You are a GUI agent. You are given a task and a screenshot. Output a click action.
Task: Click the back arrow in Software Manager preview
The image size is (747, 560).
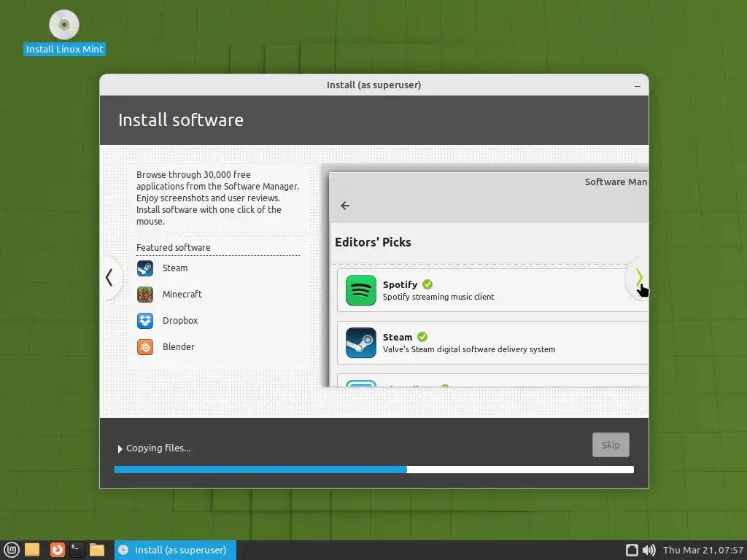(345, 205)
